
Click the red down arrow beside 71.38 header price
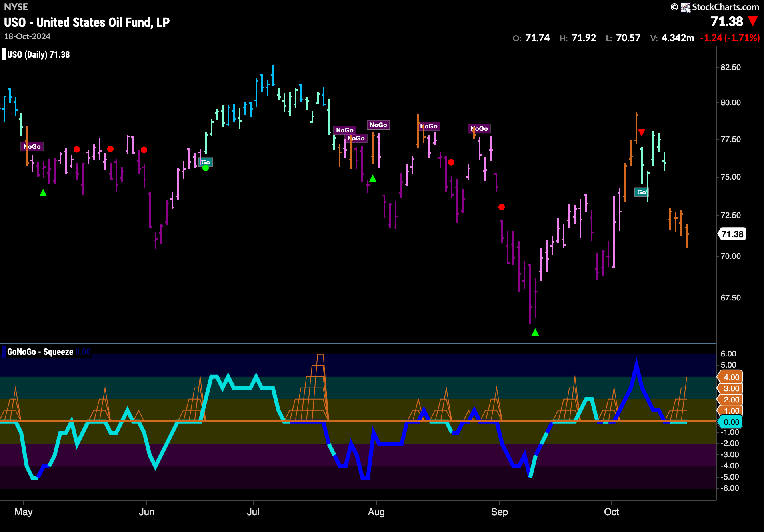753,21
